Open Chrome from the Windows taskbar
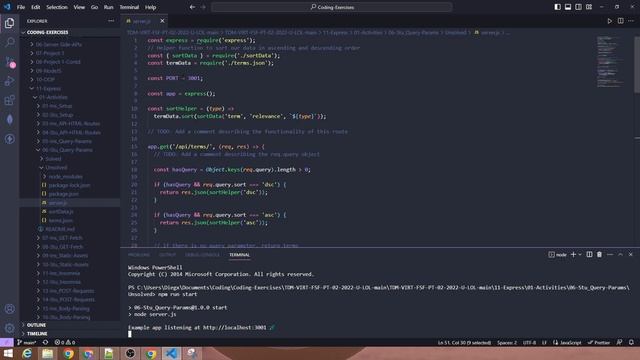This screenshot has height=360, width=640. (68, 353)
